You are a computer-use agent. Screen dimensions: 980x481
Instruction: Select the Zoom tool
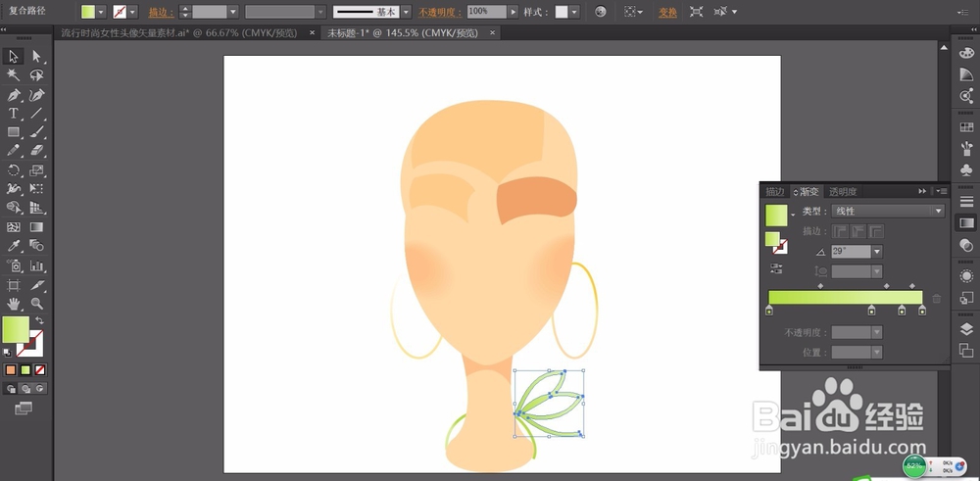pos(37,305)
